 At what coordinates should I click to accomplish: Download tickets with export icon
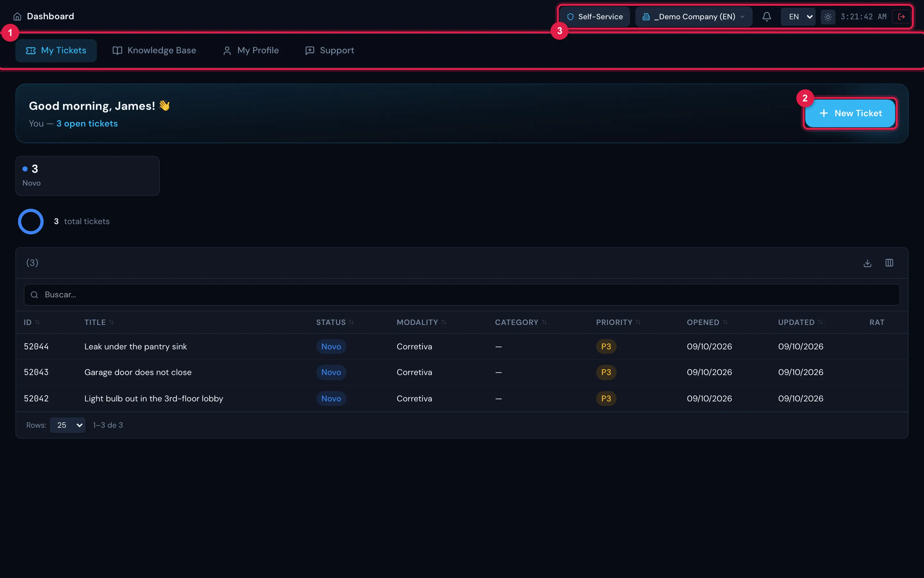tap(868, 263)
